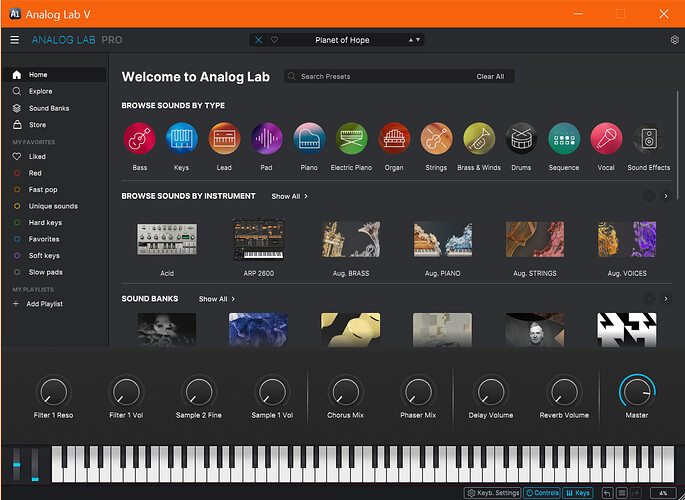Open the Acid instrument thumbnail
The height and width of the screenshot is (500, 685).
(167, 239)
